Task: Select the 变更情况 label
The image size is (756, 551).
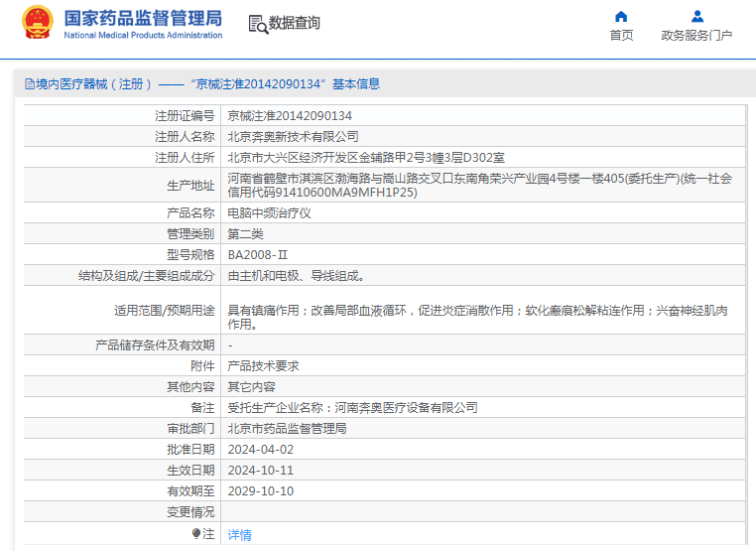Action: pos(190,512)
